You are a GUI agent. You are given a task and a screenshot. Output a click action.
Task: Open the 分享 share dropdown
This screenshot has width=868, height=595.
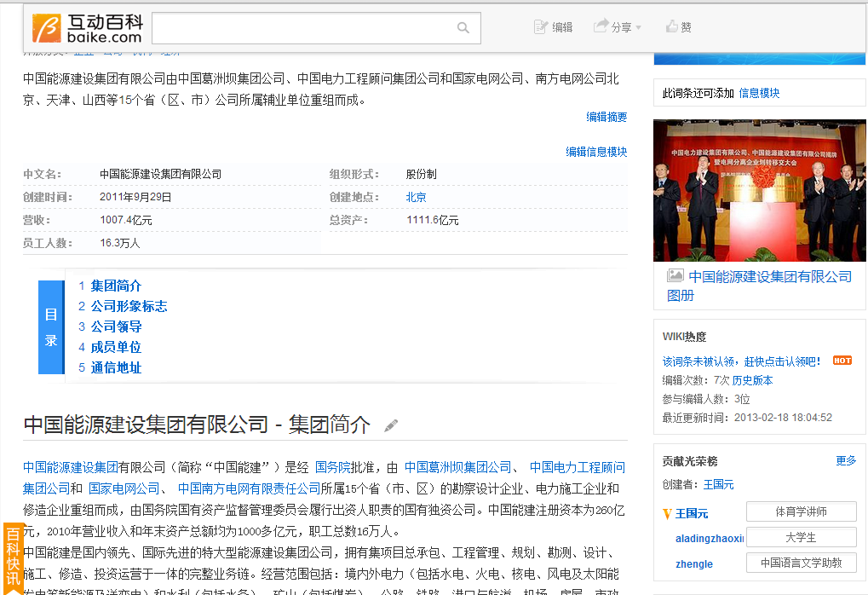(618, 27)
